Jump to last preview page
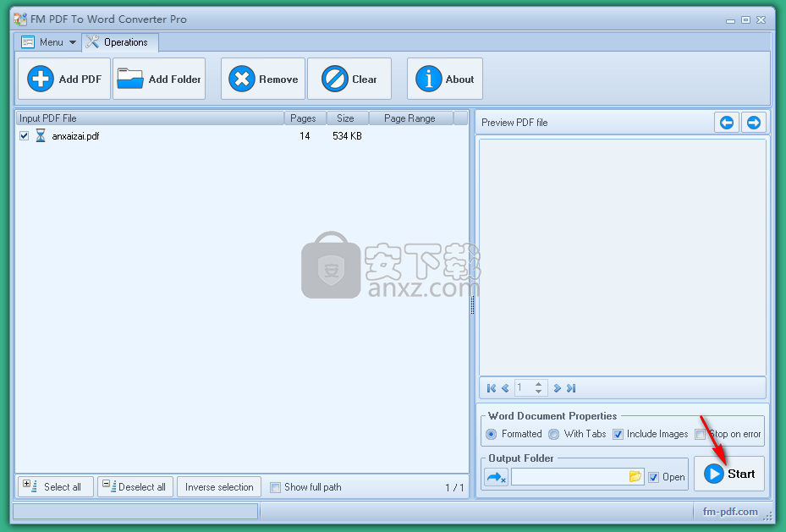Image resolution: width=786 pixels, height=532 pixels. click(571, 388)
